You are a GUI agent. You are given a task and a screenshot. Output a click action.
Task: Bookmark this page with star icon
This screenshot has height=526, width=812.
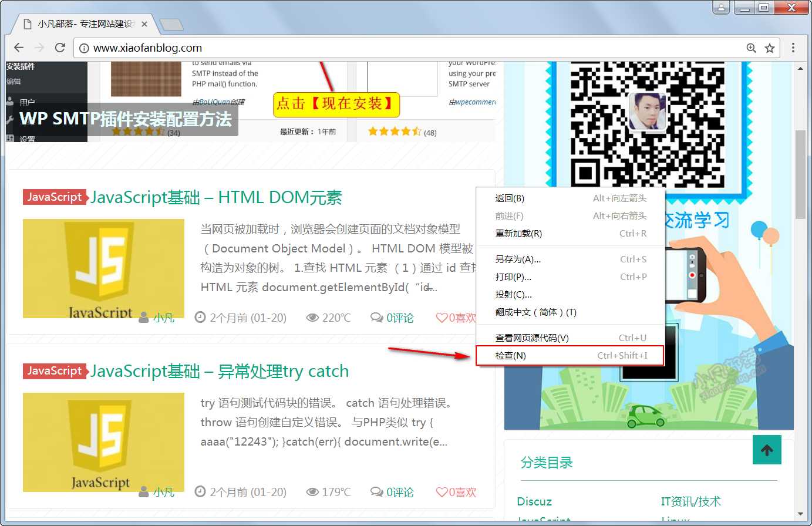click(x=770, y=48)
